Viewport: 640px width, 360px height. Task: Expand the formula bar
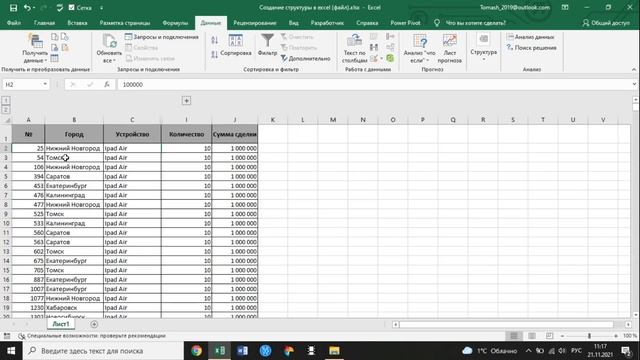pyautogui.click(x=634, y=84)
